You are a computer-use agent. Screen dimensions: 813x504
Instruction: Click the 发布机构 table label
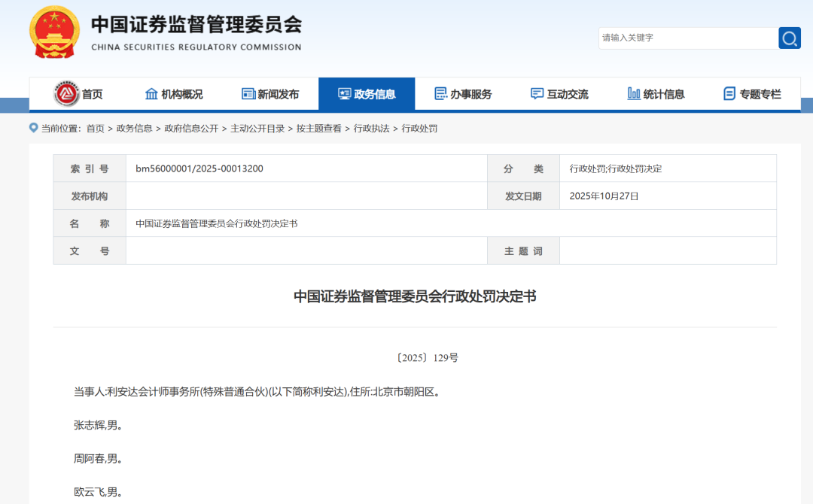[90, 196]
